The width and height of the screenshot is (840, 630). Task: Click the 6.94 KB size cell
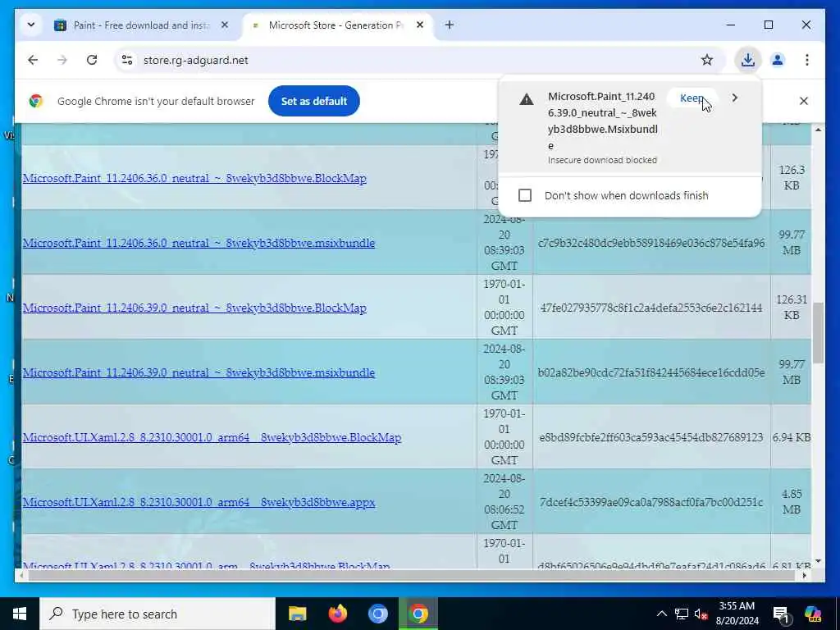[792, 438]
